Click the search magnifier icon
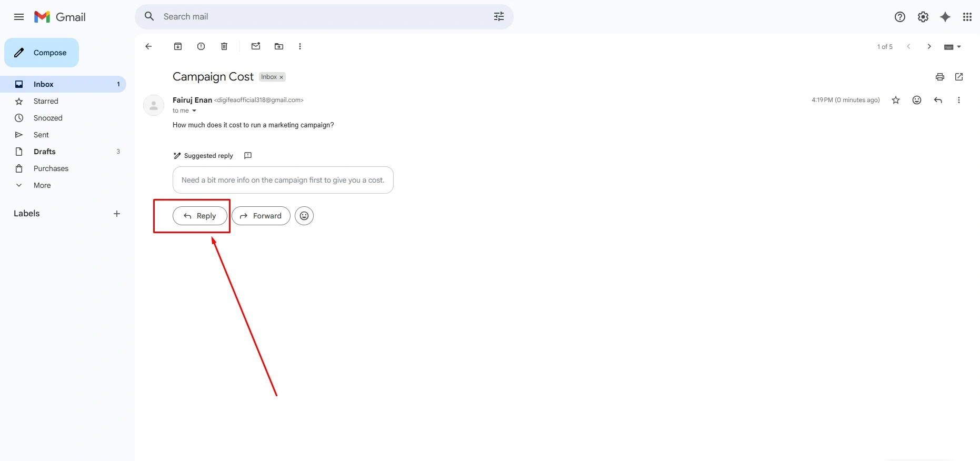The height and width of the screenshot is (461, 980). (149, 16)
